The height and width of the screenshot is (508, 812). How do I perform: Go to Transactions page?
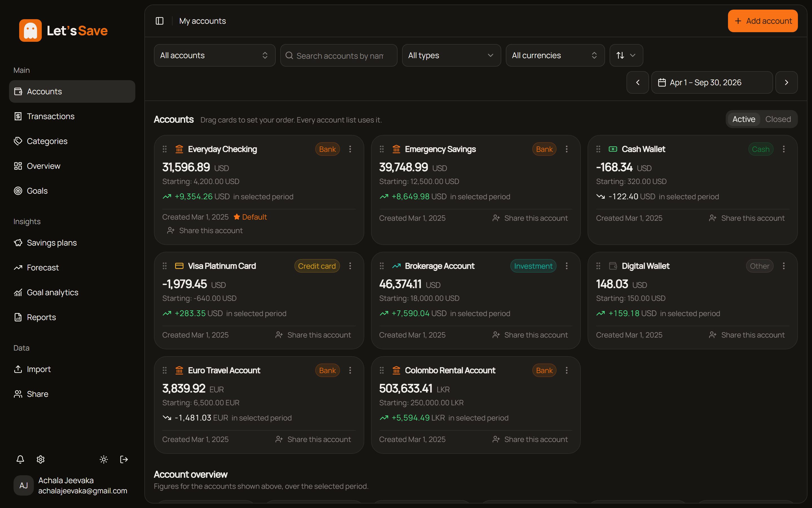click(72, 116)
